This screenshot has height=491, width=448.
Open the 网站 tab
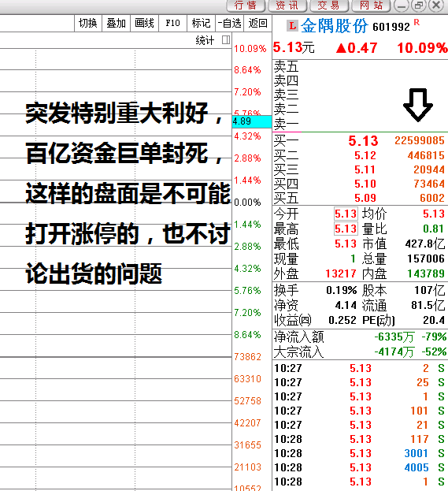click(x=371, y=6)
